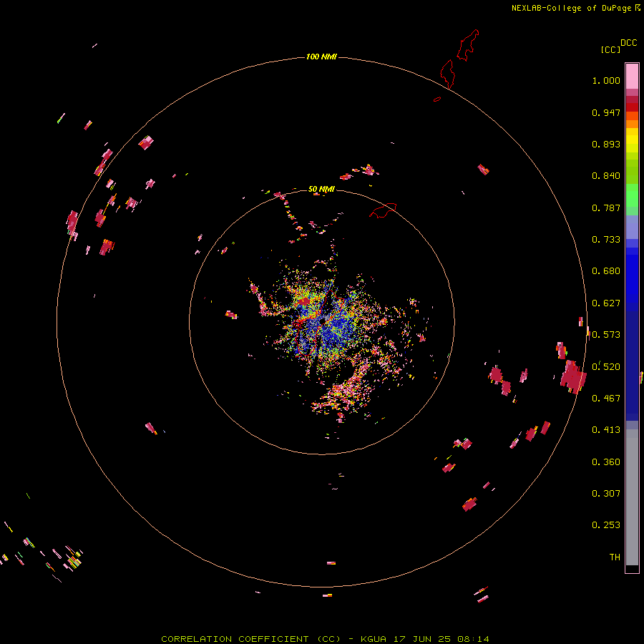The image size is (644, 644).
Task: Click the 0.947 scale value
Action: click(x=606, y=112)
